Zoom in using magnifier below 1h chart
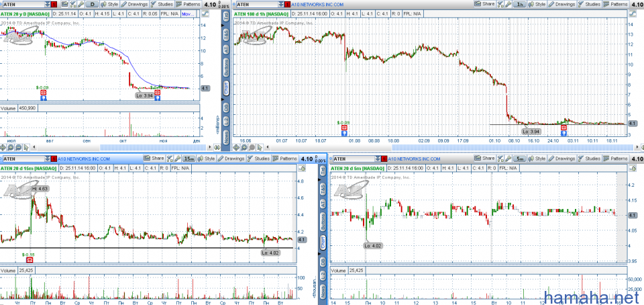The width and height of the screenshot is (644, 305). 244,147
